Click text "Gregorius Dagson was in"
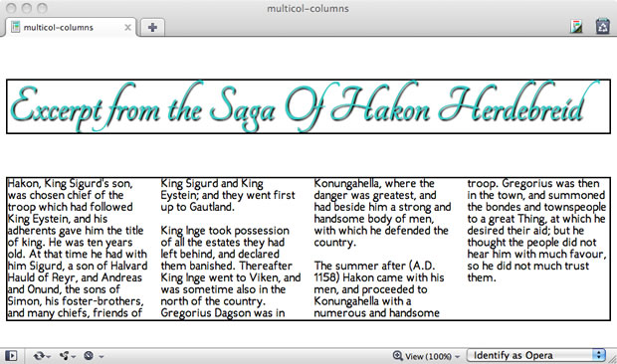 point(223,313)
